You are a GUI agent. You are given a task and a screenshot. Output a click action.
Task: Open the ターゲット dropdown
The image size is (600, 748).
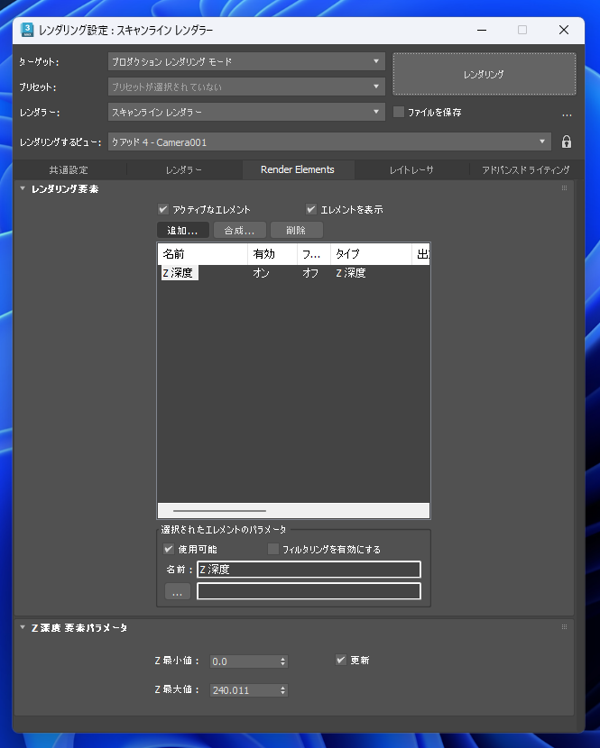point(246,62)
